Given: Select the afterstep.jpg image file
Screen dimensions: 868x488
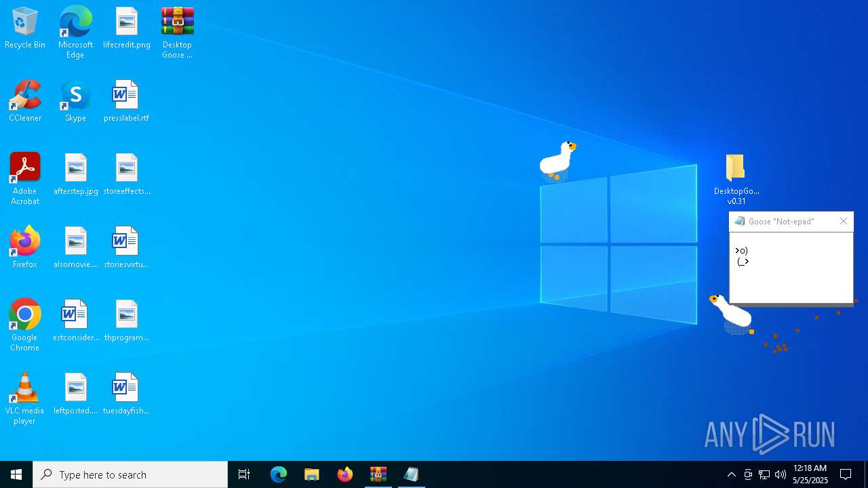Looking at the screenshot, I should (x=75, y=175).
